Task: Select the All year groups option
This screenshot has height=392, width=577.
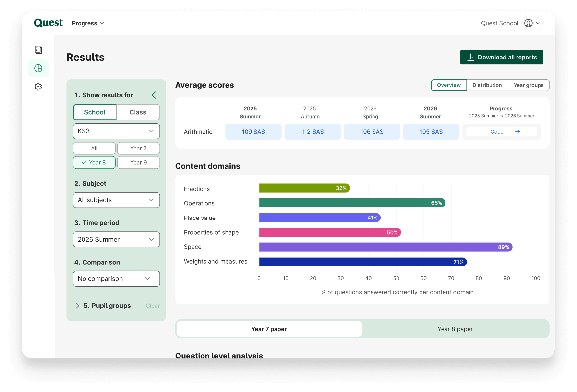Action: (94, 149)
